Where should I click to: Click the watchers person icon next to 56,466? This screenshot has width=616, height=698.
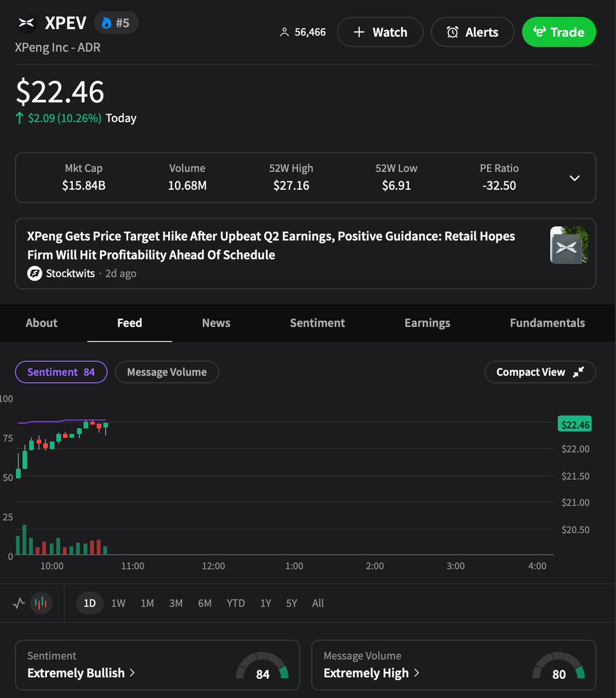284,32
